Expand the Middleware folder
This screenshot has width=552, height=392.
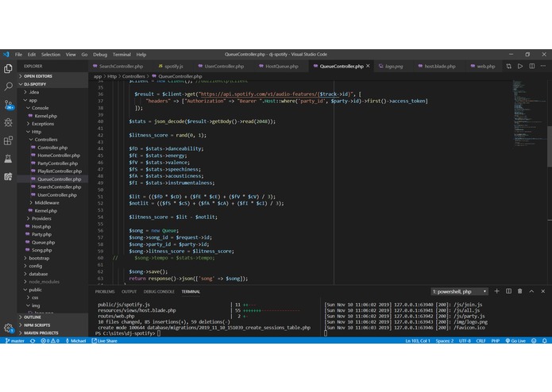[52, 202]
